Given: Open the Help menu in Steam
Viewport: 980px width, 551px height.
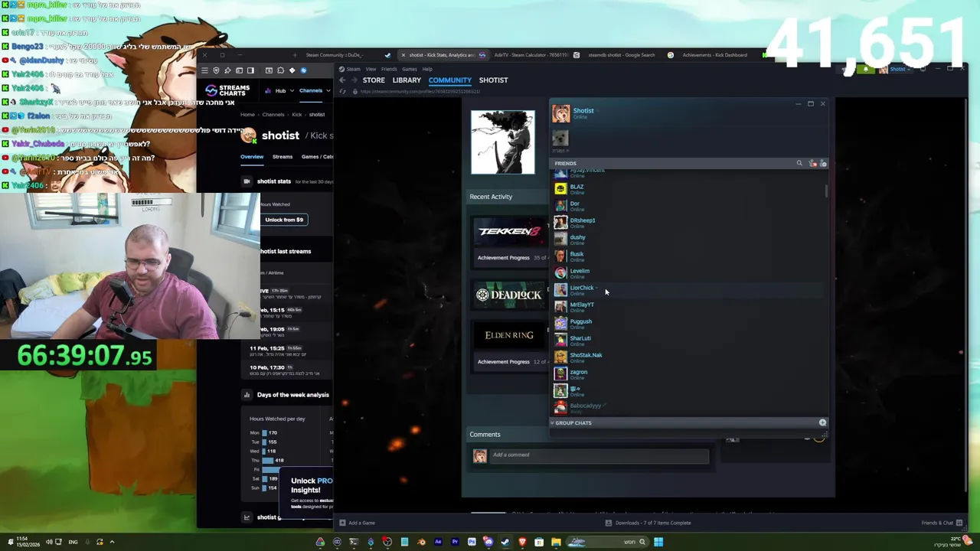Looking at the screenshot, I should tap(427, 69).
